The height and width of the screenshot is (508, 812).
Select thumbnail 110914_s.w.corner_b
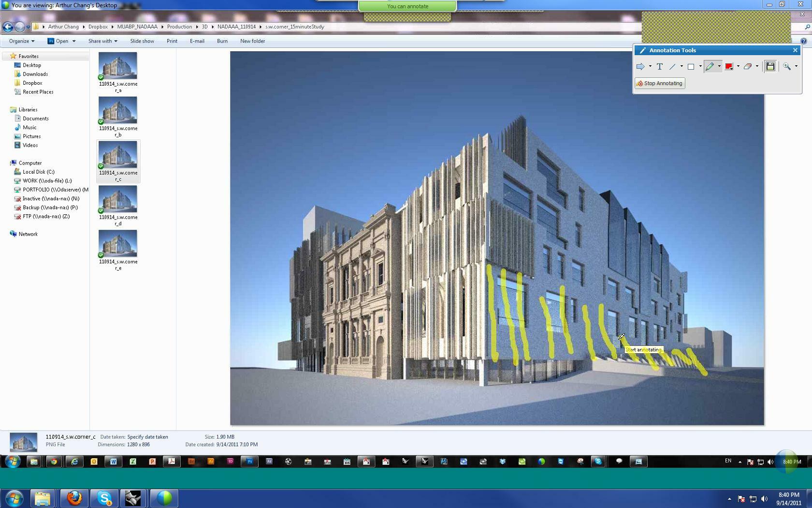118,117
